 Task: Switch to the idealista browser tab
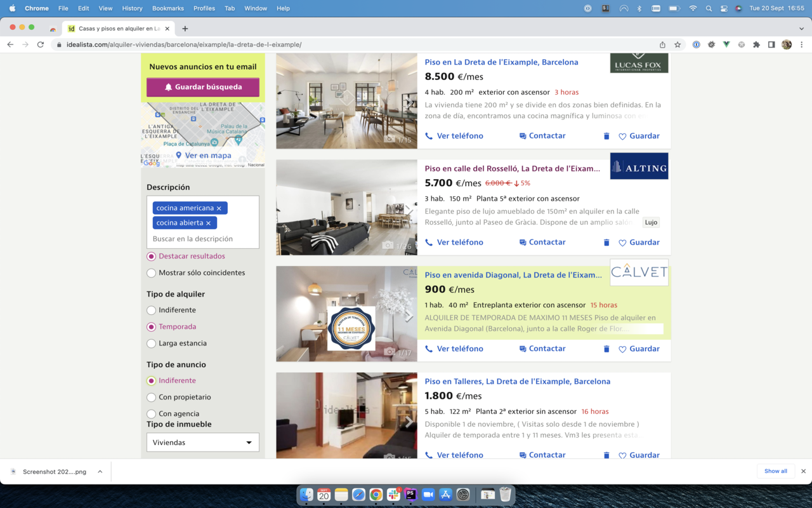(119, 29)
